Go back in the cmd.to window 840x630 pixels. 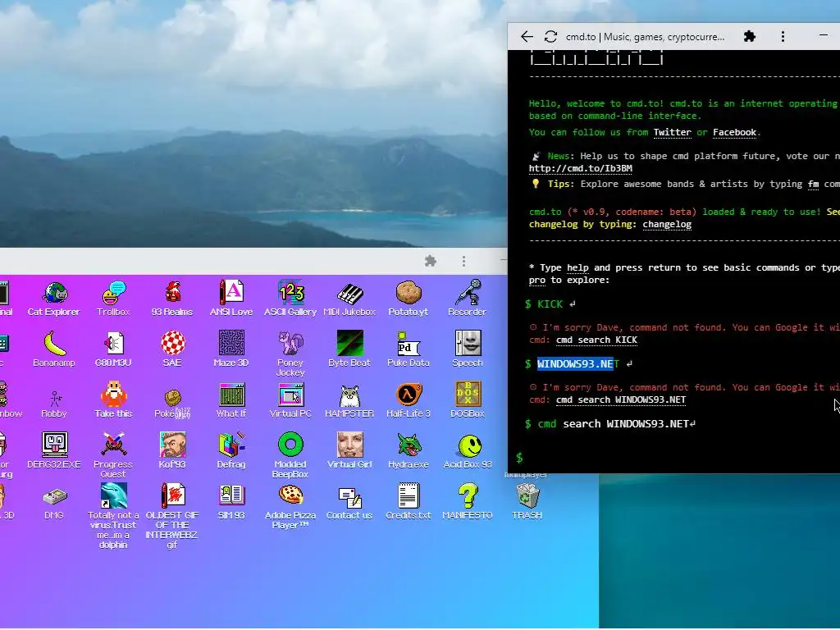pos(527,36)
